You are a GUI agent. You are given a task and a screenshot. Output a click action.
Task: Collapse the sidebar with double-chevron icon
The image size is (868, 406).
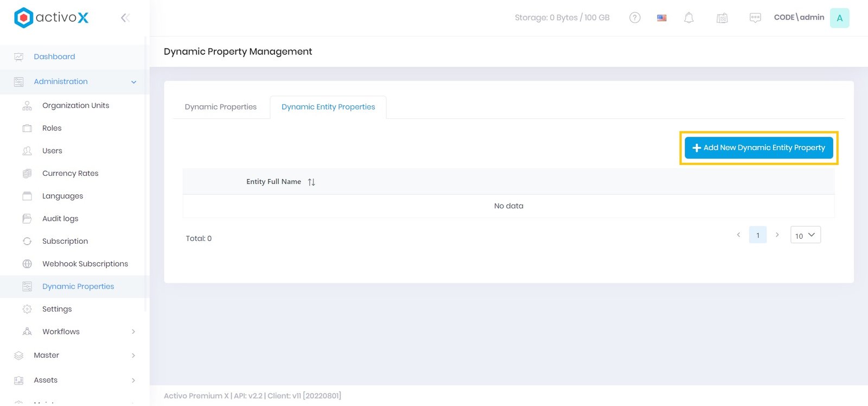pyautogui.click(x=125, y=18)
